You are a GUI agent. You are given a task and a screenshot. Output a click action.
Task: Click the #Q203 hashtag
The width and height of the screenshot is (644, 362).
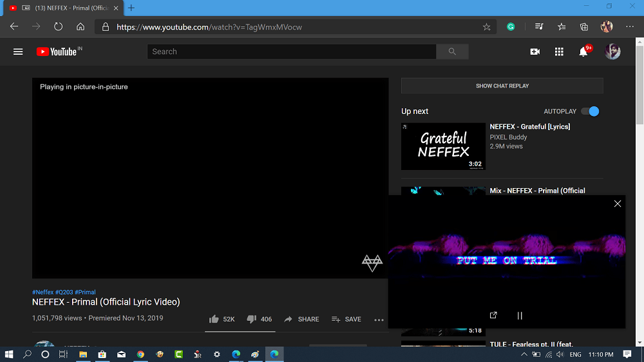64,292
